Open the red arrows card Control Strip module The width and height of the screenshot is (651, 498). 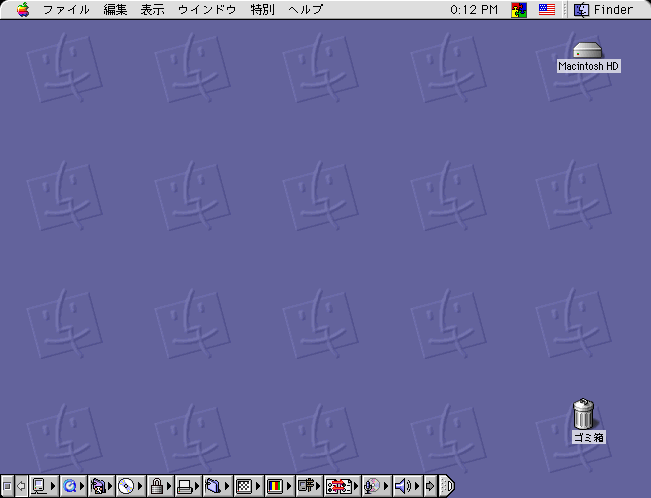[x=342, y=486]
